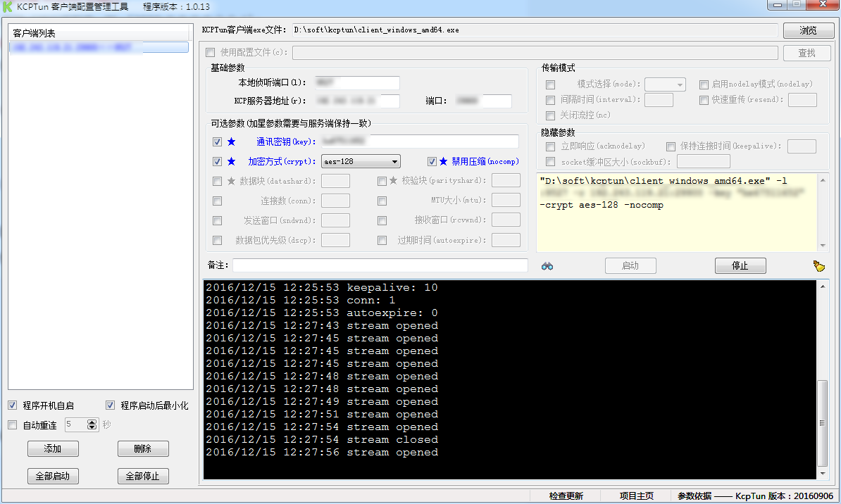Click the auto-reconnect seconds spinner arrows
This screenshot has height=504, width=841.
point(92,424)
